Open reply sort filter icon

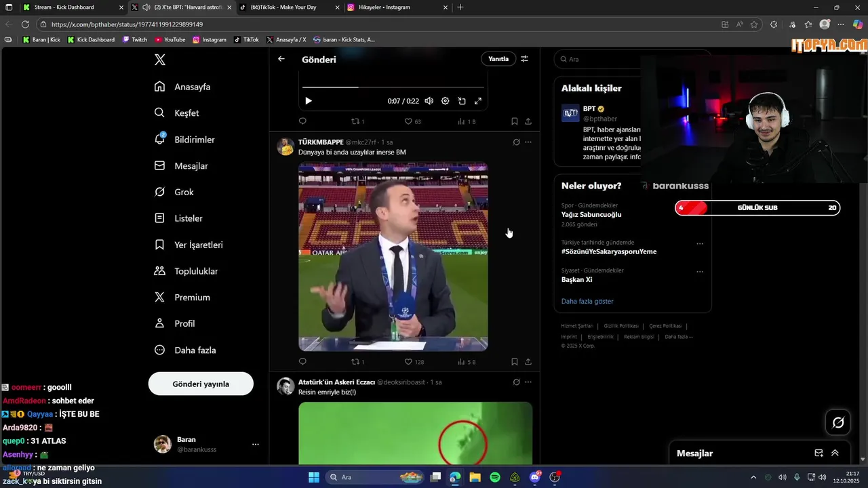(x=524, y=59)
